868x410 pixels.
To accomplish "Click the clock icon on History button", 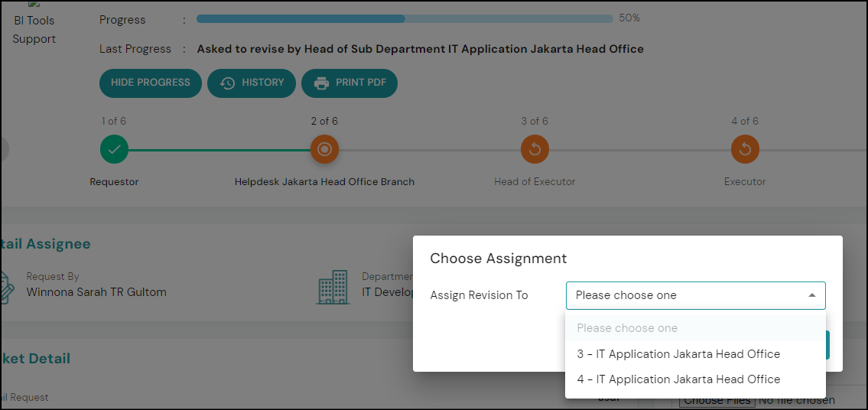I will coord(228,83).
